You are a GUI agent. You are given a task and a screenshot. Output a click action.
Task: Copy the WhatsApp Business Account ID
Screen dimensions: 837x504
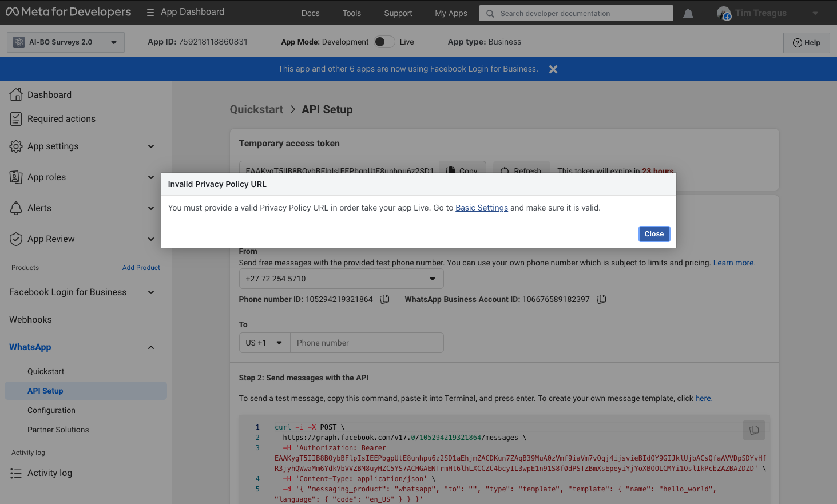click(601, 299)
